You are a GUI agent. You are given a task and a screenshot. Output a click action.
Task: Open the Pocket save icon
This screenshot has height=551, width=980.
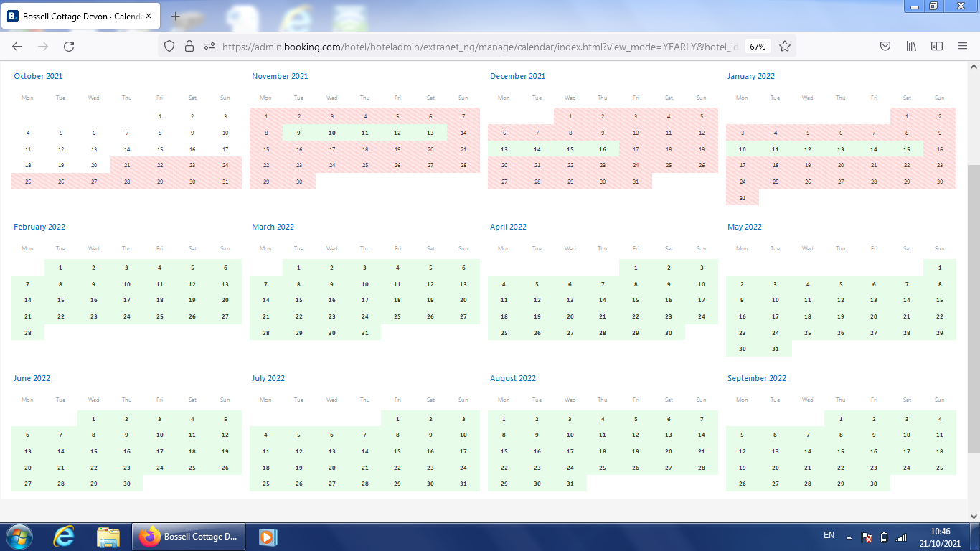click(x=885, y=46)
